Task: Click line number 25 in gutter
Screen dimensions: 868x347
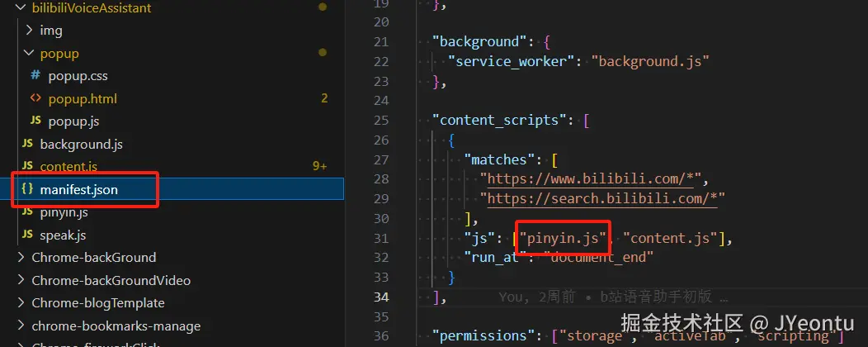Action: (381, 121)
